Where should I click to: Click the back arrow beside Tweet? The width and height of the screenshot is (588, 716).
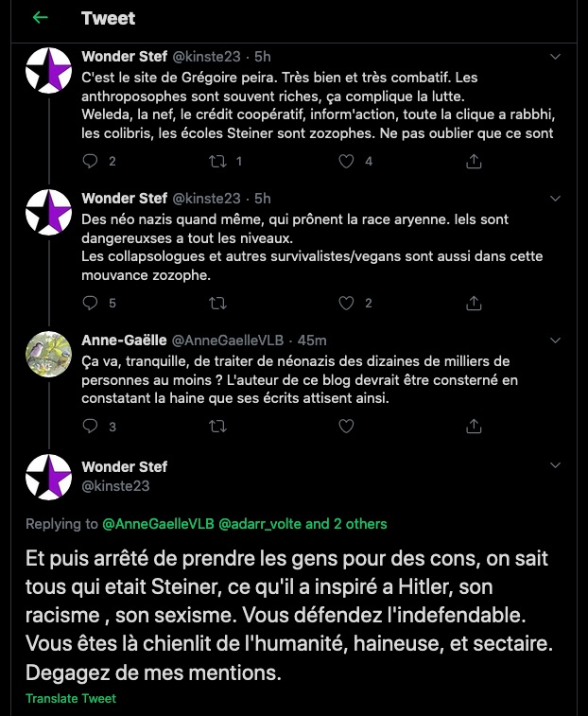click(x=40, y=18)
